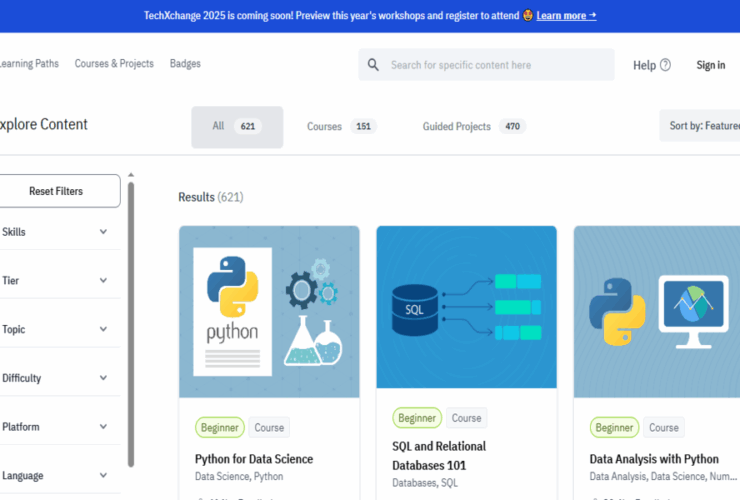Click Course tag on SQL and Relational Databases
The image size is (740, 500).
(466, 418)
